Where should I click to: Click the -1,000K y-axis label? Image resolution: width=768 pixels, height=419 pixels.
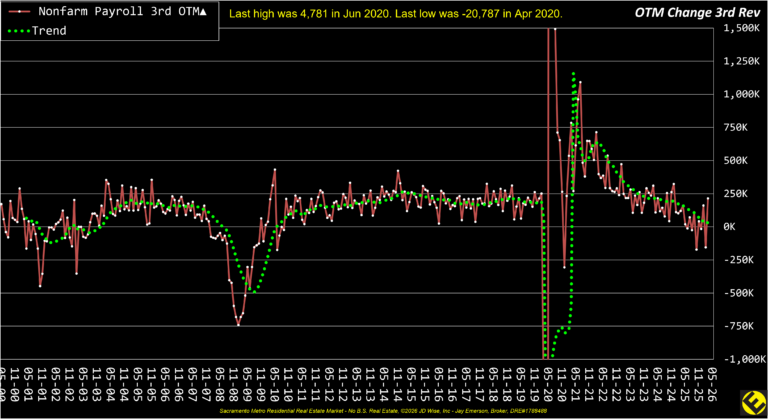coord(744,359)
